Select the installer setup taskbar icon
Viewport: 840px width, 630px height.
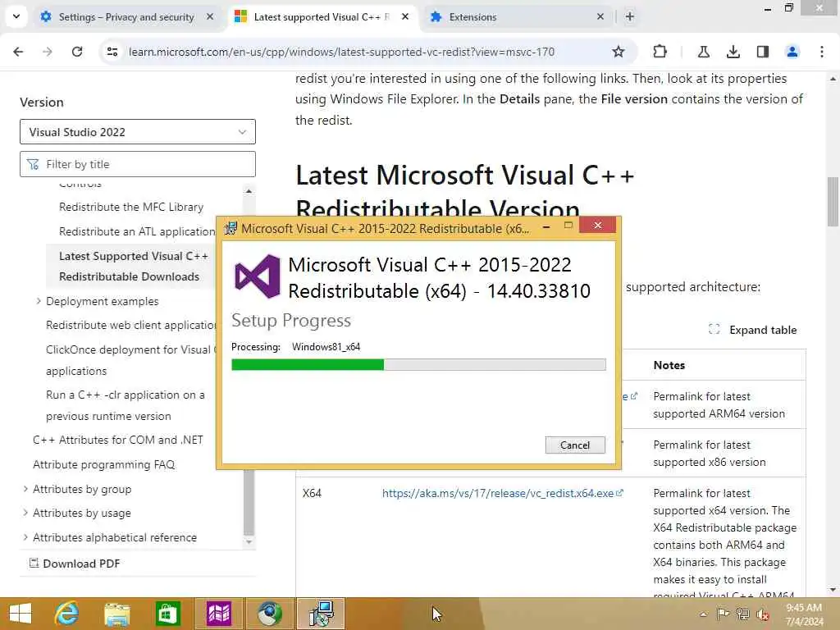click(x=321, y=614)
